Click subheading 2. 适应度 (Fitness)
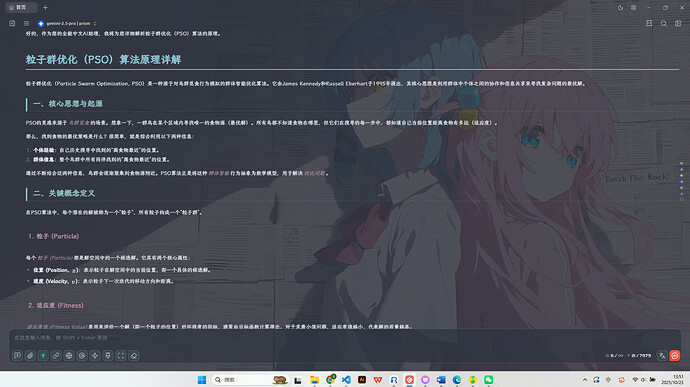This screenshot has height=387, width=690. click(x=55, y=305)
